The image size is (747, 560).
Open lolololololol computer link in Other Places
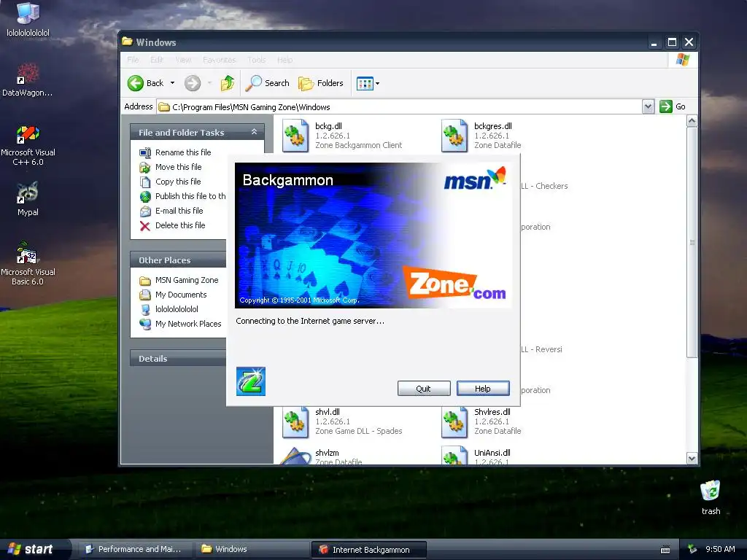pyautogui.click(x=177, y=309)
